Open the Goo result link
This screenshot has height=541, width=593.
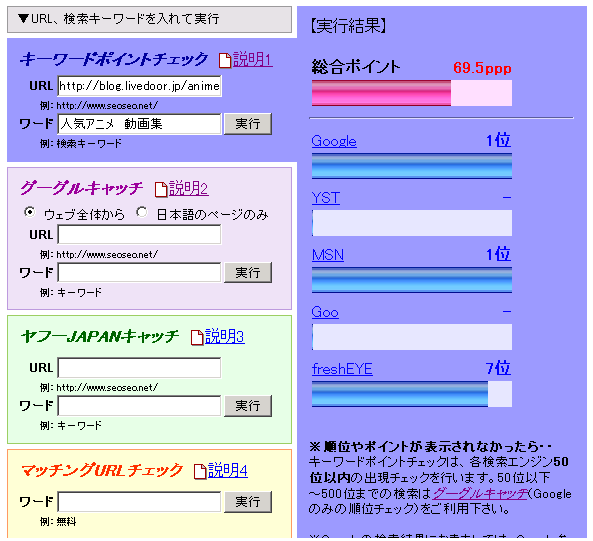(x=325, y=312)
